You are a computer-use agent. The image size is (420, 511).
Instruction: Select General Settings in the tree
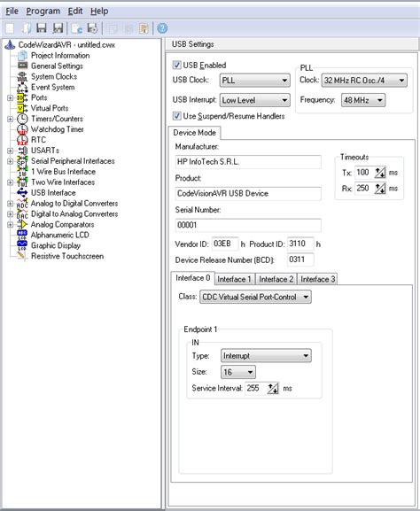point(57,66)
